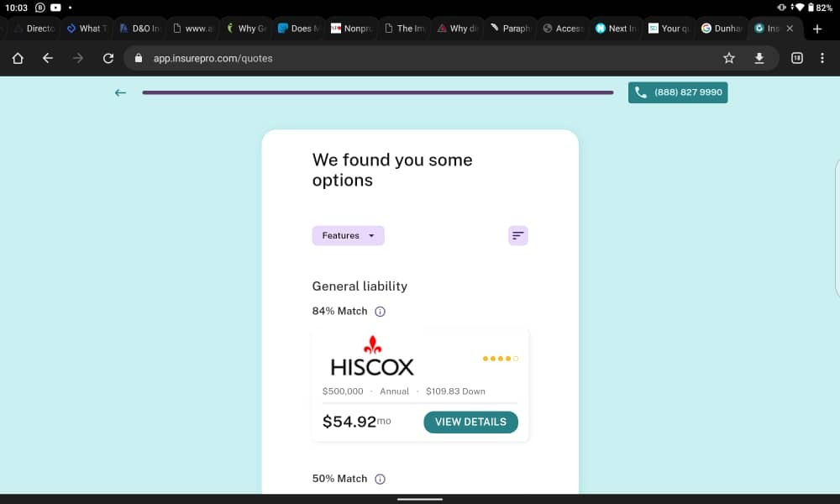View details of the Hiscox quote
The height and width of the screenshot is (504, 840).
click(x=470, y=422)
